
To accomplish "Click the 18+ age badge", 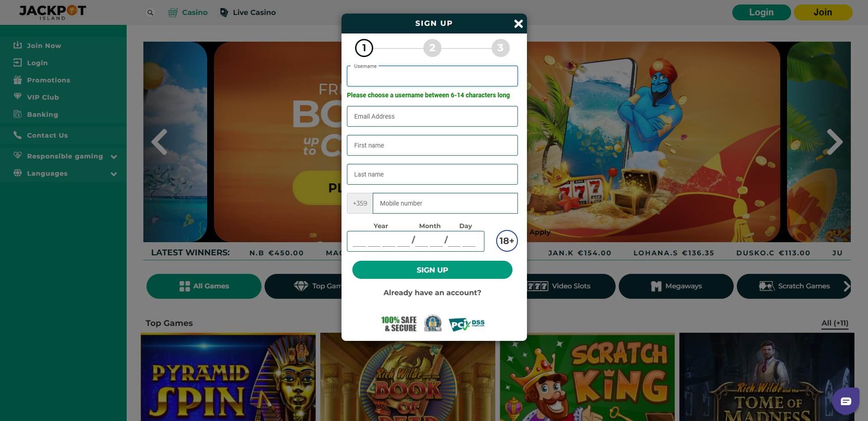I will point(507,241).
